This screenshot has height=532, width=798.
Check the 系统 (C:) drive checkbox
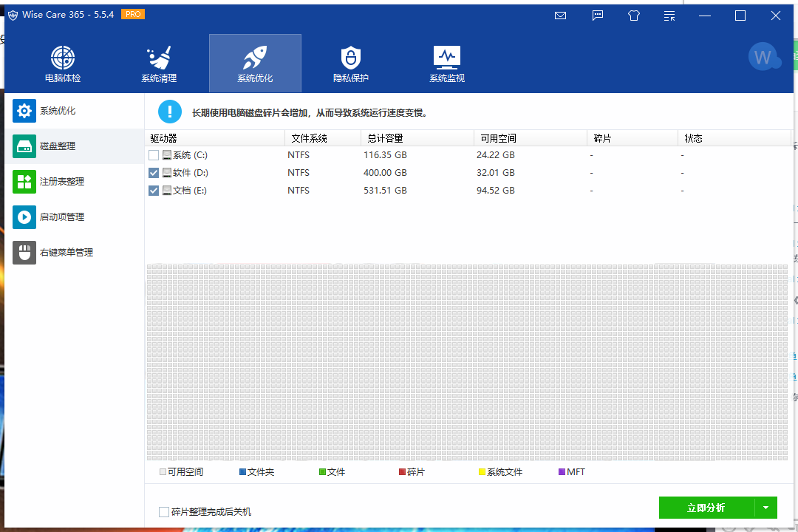(153, 154)
